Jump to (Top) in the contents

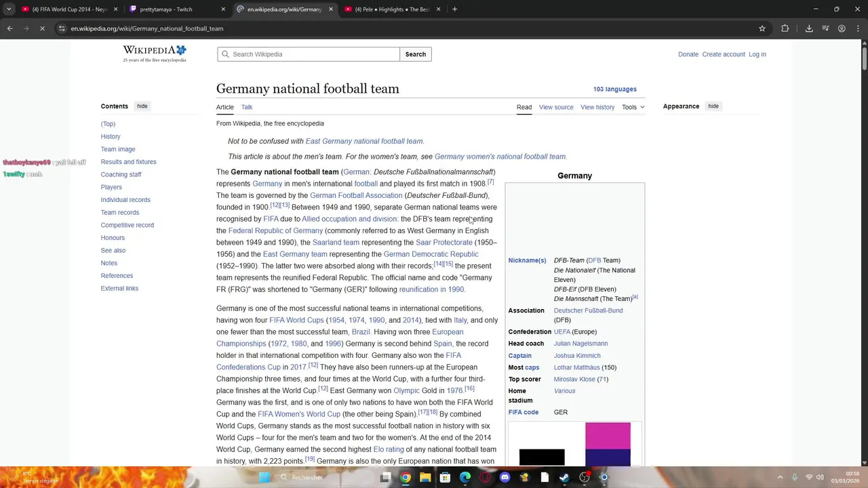click(108, 124)
